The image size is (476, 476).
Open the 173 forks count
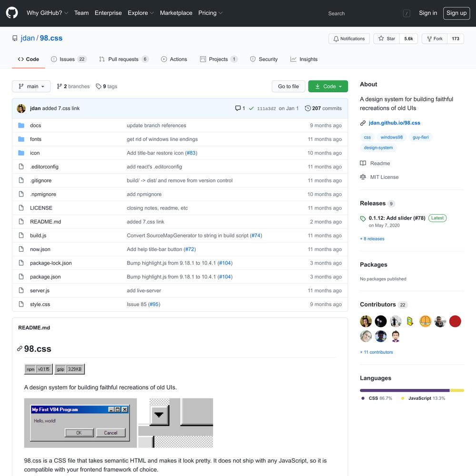point(456,39)
